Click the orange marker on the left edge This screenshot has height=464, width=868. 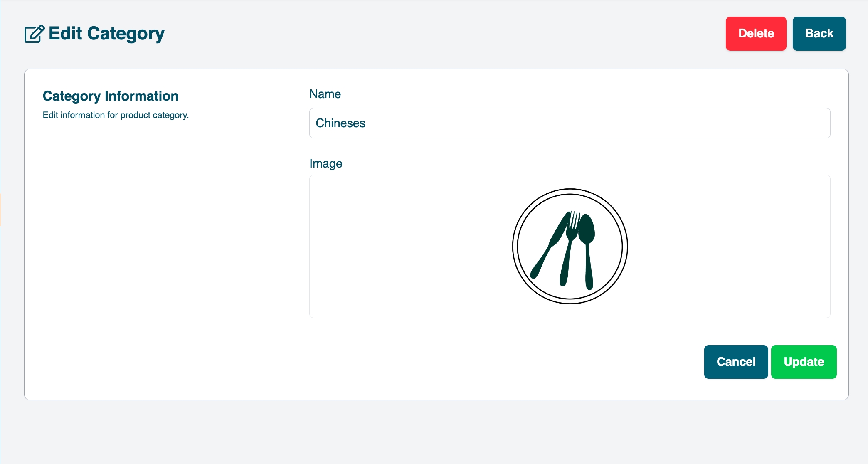pyautogui.click(x=1, y=210)
